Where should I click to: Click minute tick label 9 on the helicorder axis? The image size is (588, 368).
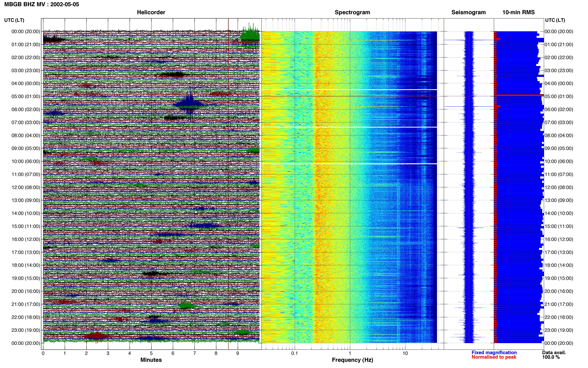[x=238, y=353]
